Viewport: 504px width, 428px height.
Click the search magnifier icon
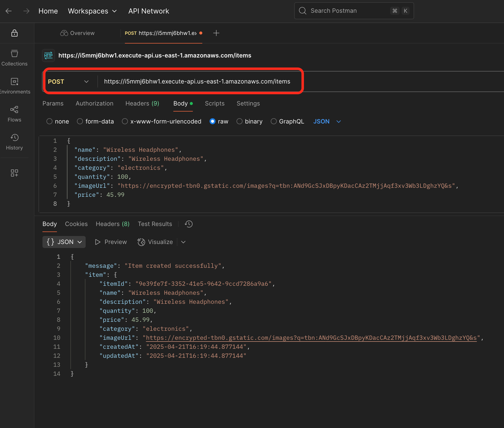[x=302, y=11]
